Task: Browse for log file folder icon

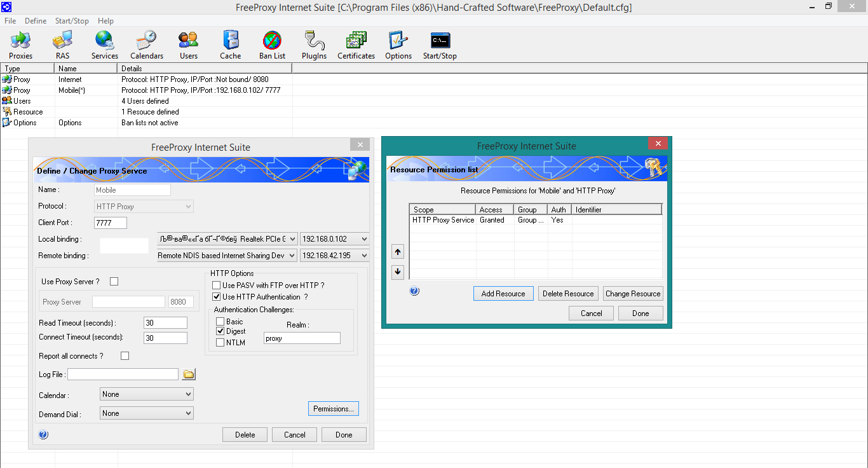Action: [x=189, y=375]
